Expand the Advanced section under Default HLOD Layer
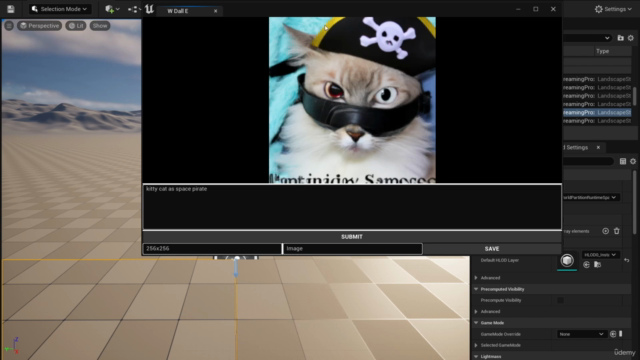 (476, 278)
